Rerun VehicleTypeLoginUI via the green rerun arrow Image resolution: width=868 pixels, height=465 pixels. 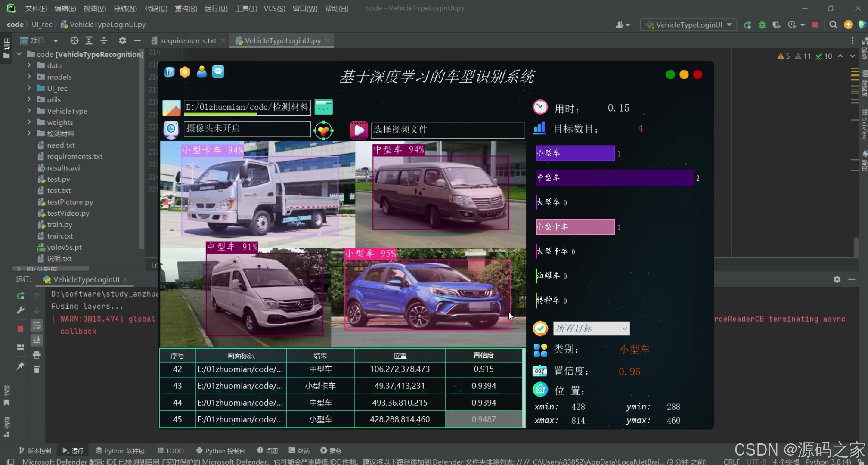[x=748, y=25]
